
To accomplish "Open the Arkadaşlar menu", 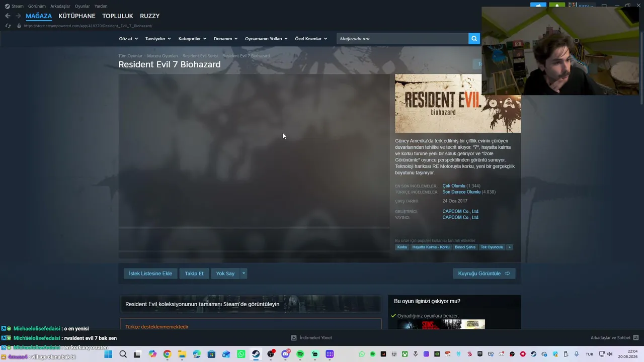I will (x=60, y=6).
